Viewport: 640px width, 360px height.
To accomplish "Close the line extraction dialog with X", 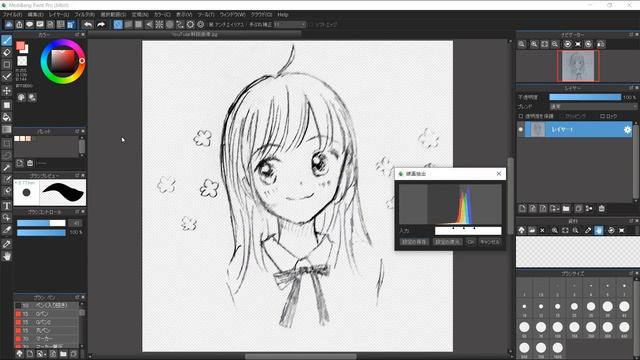I will click(x=499, y=174).
